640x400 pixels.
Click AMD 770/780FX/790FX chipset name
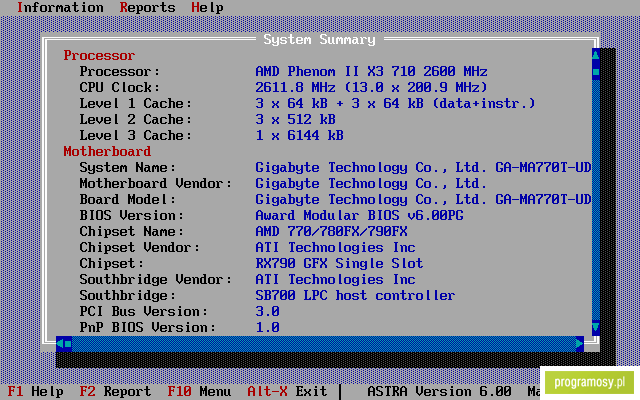click(x=331, y=231)
